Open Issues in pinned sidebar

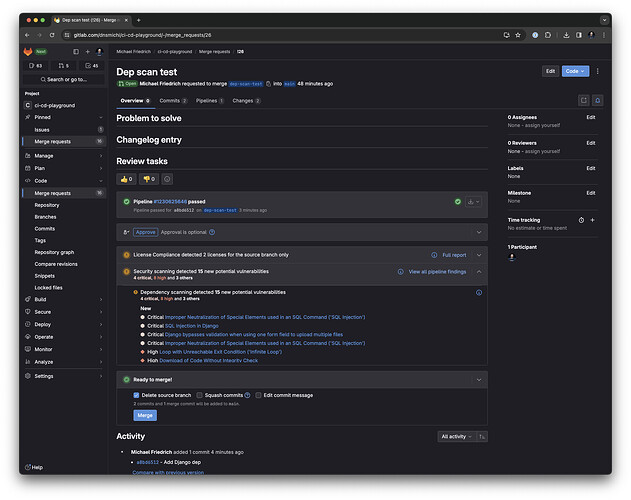[64, 130]
